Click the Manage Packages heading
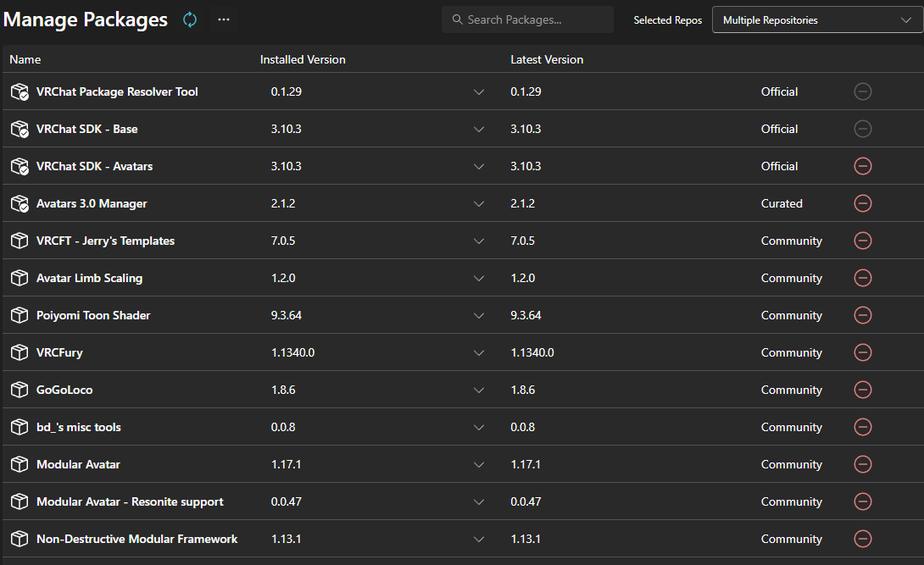 [x=86, y=19]
